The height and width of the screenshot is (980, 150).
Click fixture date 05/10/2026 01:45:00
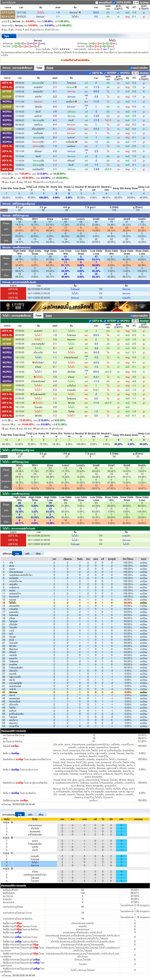point(39,289)
